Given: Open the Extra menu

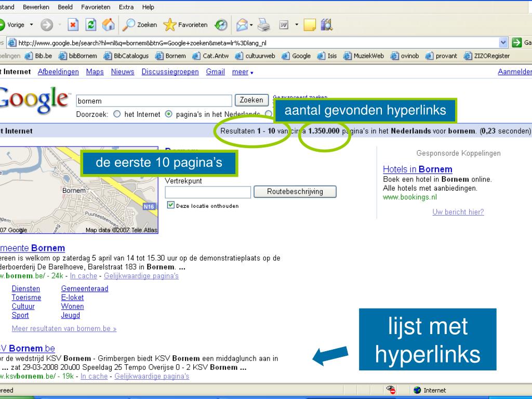Looking at the screenshot, I should coord(126,7).
